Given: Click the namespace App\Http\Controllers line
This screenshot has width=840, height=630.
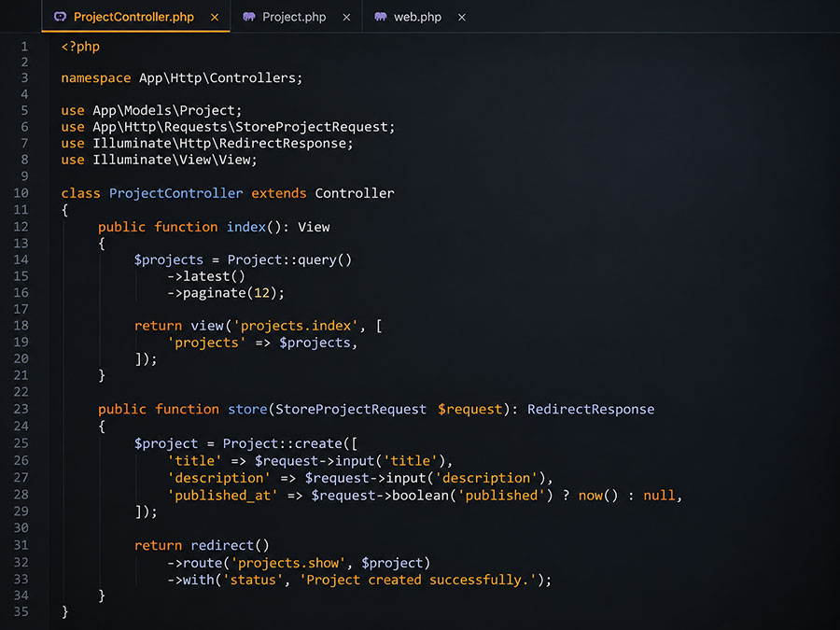Looking at the screenshot, I should pos(182,78).
